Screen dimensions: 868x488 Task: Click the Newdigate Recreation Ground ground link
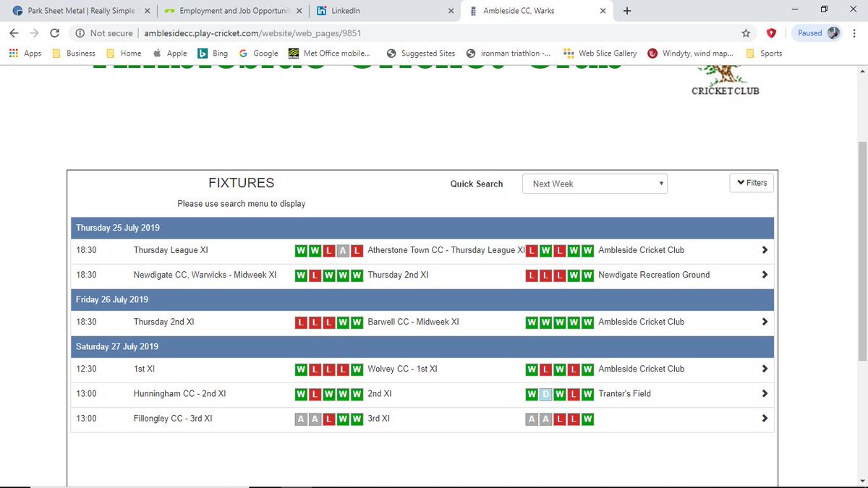[653, 275]
